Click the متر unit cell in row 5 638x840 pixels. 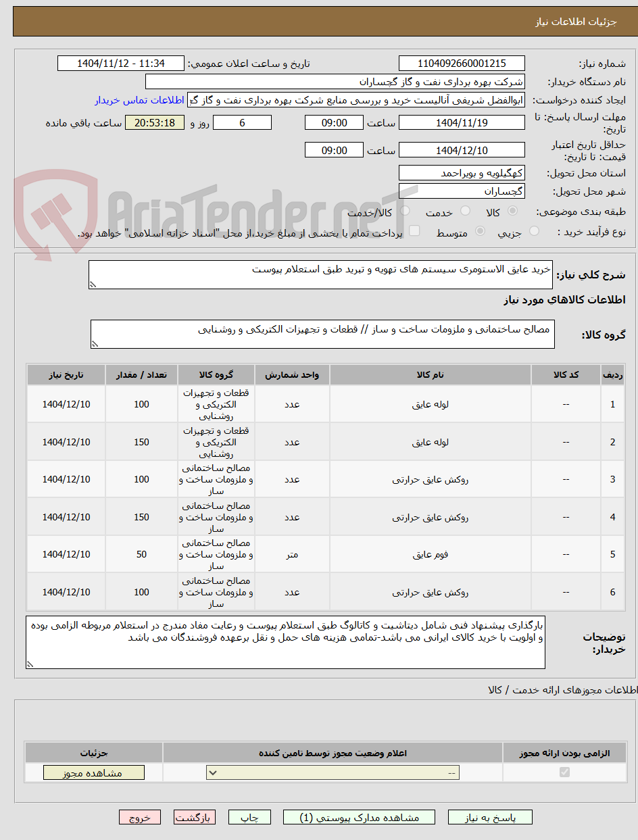coord(292,555)
